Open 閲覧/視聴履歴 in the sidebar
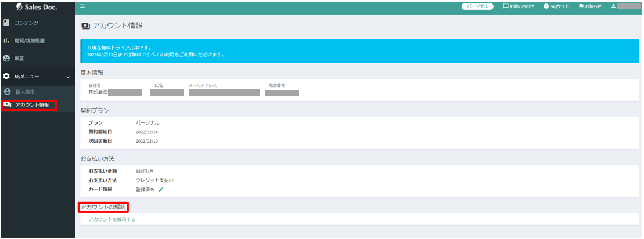The image size is (644, 239). click(29, 41)
